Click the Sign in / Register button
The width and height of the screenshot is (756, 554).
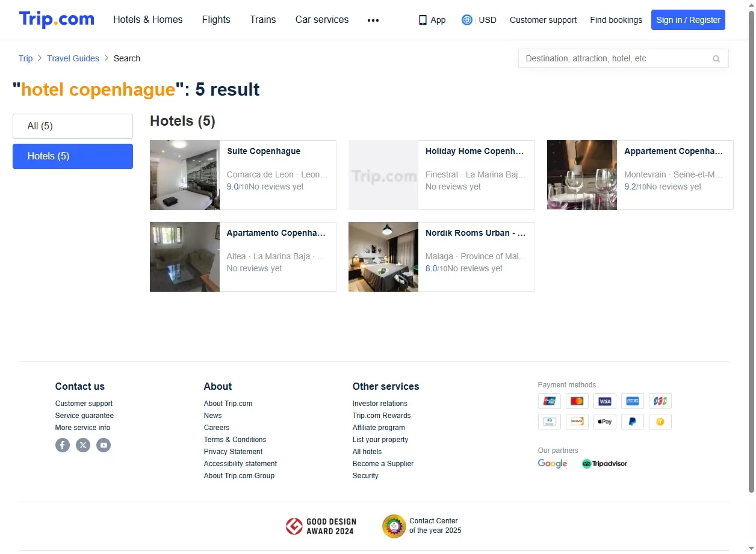(x=688, y=20)
